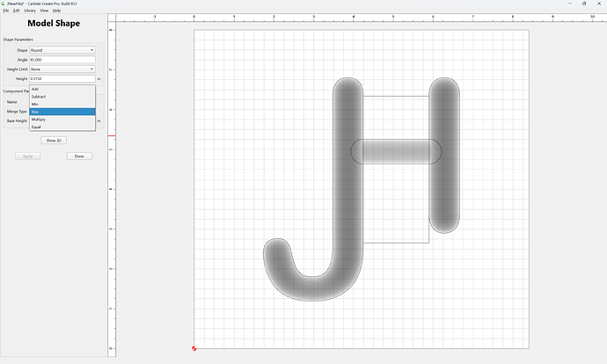
Task: Select Add merge type option
Action: (x=62, y=89)
